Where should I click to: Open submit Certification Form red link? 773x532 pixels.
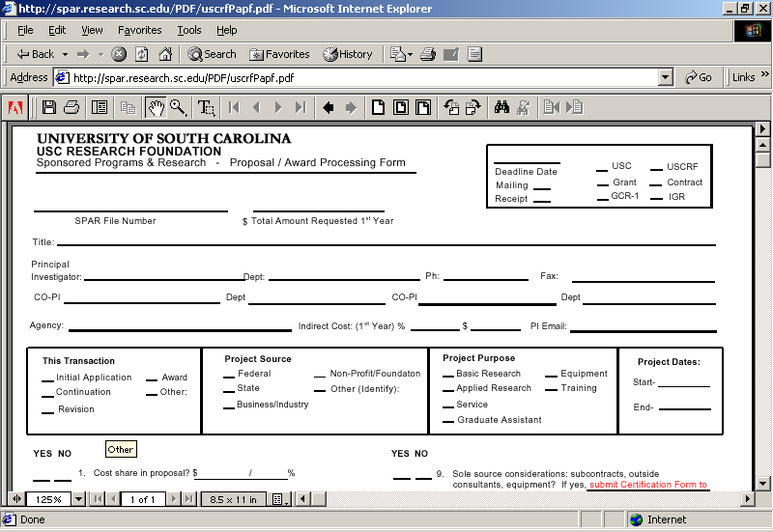coord(648,485)
